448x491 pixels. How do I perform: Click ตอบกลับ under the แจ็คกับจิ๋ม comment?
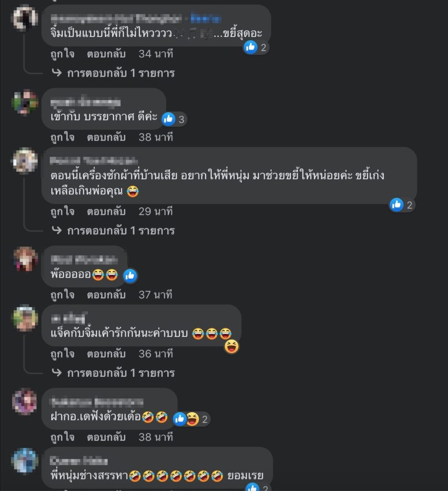coord(106,354)
